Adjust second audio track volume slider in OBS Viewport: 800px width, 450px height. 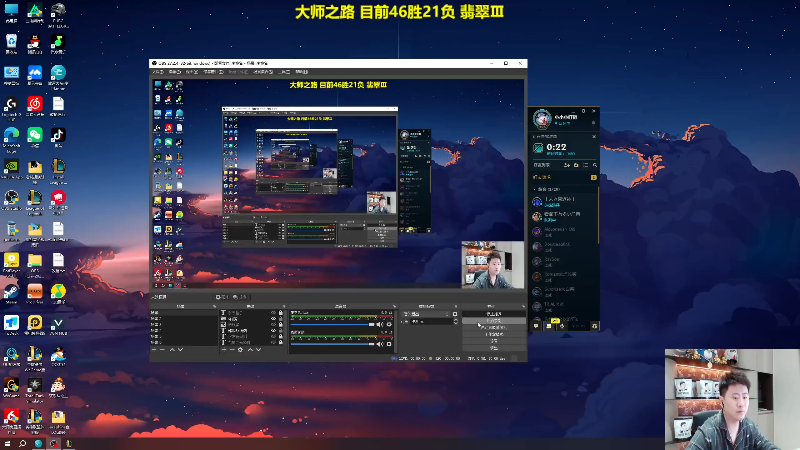click(332, 344)
